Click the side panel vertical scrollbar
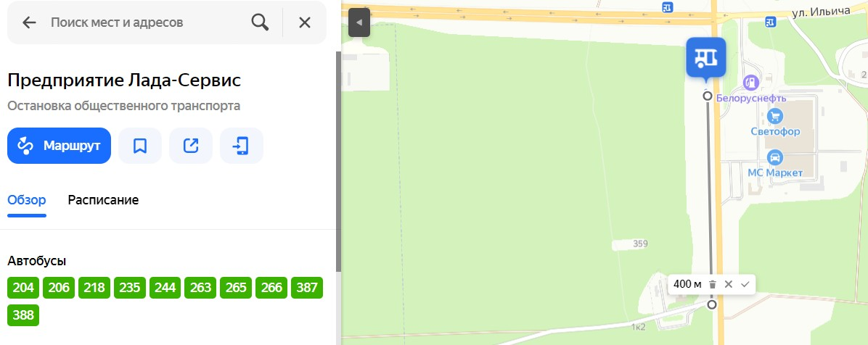The width and height of the screenshot is (868, 345). [338, 160]
